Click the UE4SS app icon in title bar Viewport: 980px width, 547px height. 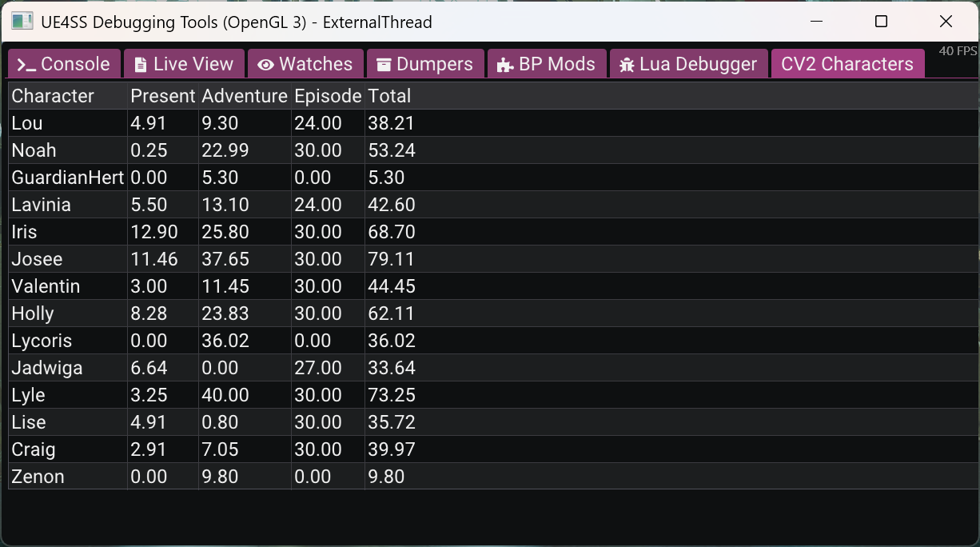tap(22, 22)
